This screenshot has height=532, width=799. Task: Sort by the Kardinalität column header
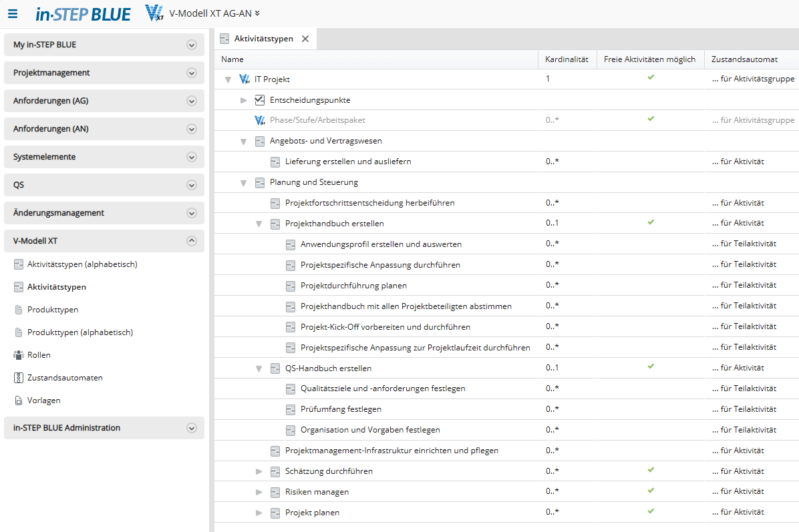coord(567,59)
